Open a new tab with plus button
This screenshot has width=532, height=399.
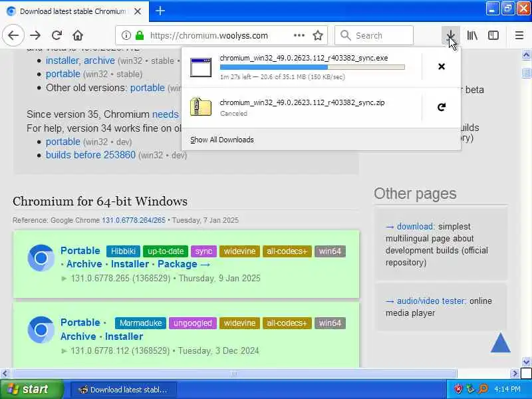(160, 11)
